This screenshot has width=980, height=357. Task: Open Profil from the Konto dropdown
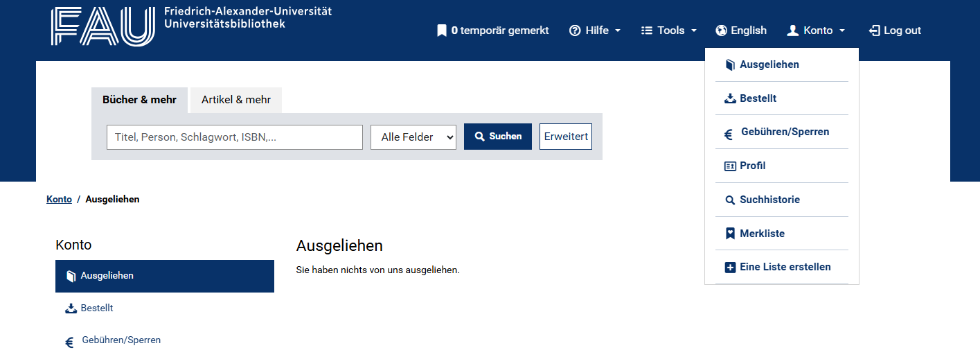[782, 166]
